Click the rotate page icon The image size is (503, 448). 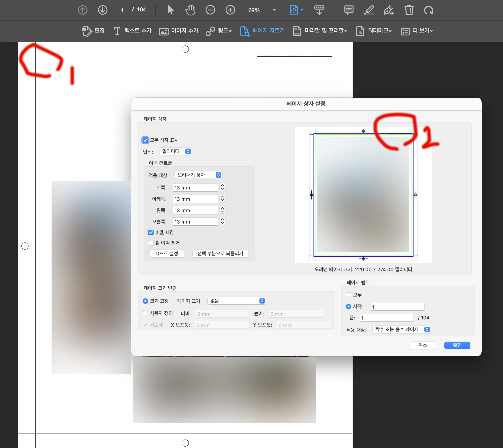coord(429,10)
